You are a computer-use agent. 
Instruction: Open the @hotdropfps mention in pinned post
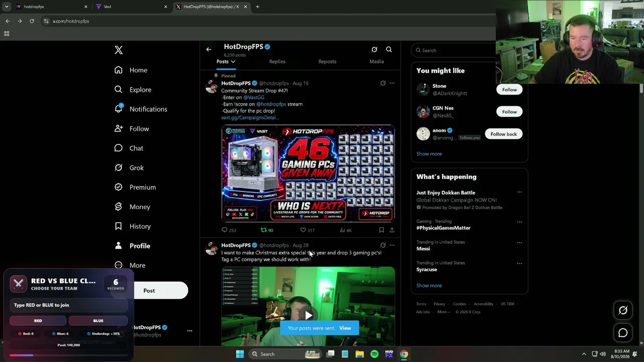click(271, 104)
